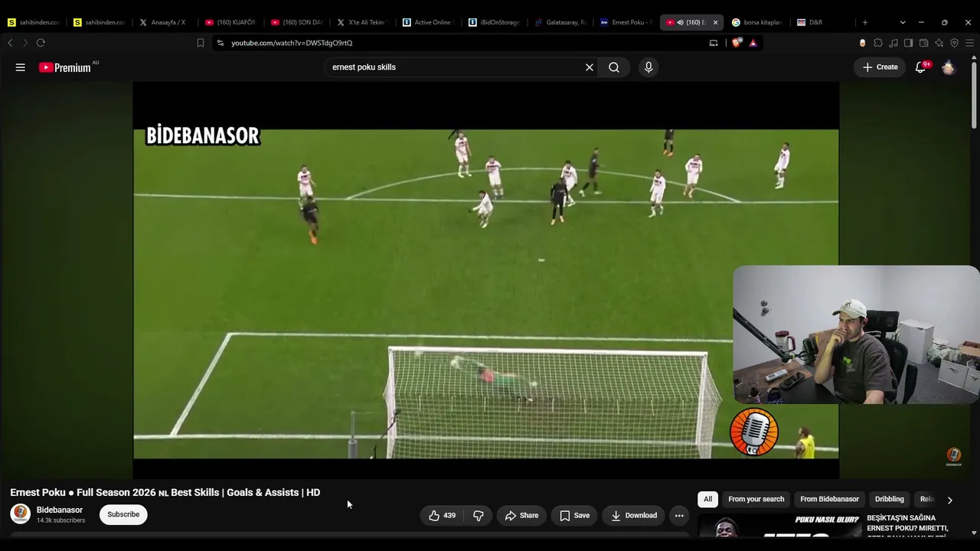This screenshot has width=980, height=551.
Task: Open the tab search dropdown arrow
Action: [x=903, y=22]
